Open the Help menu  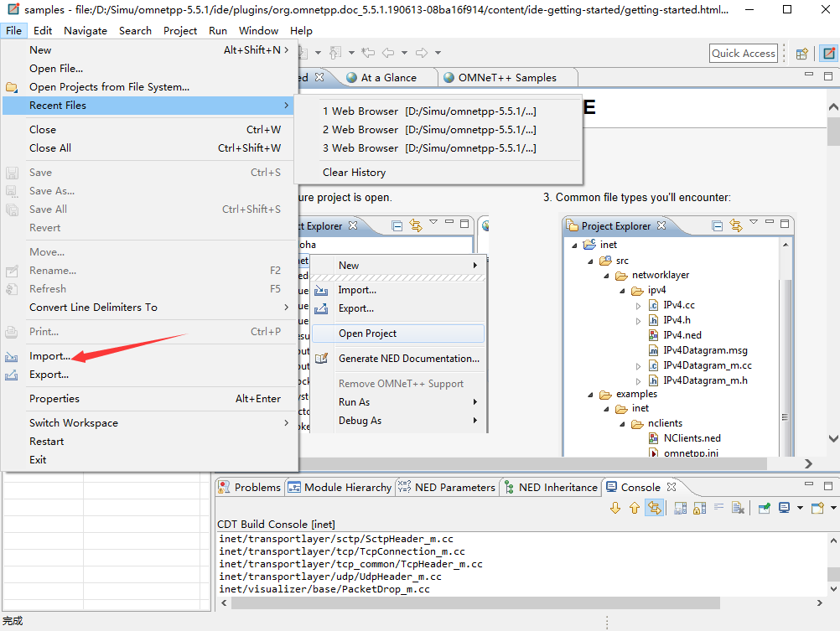coord(301,30)
